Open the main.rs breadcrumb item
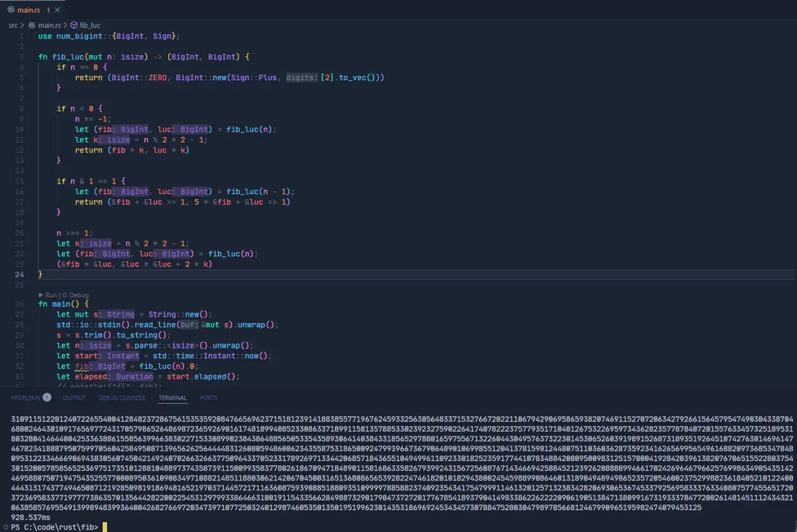The image size is (797, 532). pyautogui.click(x=49, y=26)
